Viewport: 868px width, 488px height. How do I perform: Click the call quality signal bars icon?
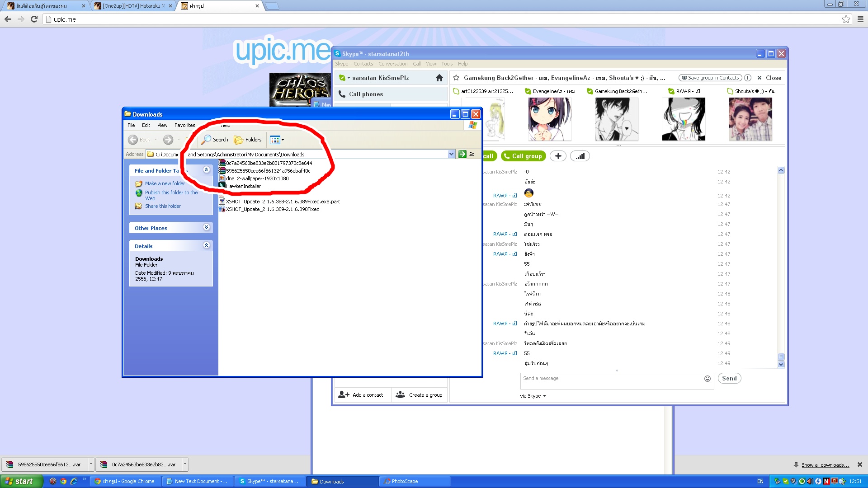[x=580, y=156]
